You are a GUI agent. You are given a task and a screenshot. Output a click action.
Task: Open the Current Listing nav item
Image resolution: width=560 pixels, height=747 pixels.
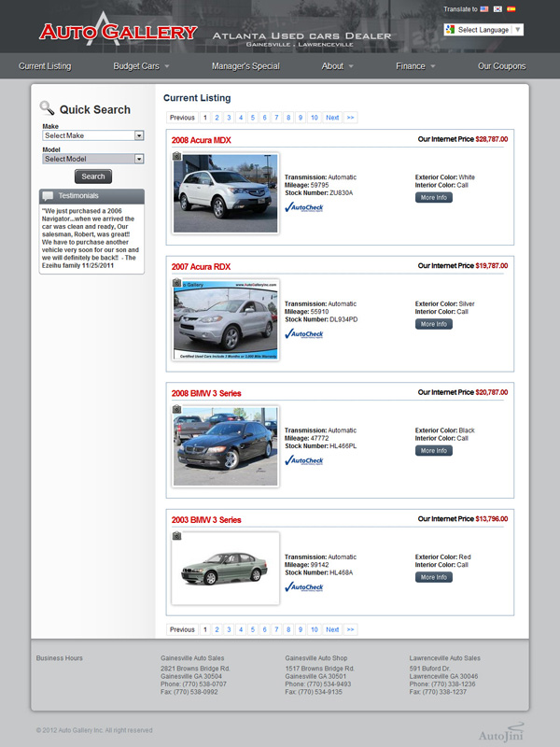click(45, 66)
